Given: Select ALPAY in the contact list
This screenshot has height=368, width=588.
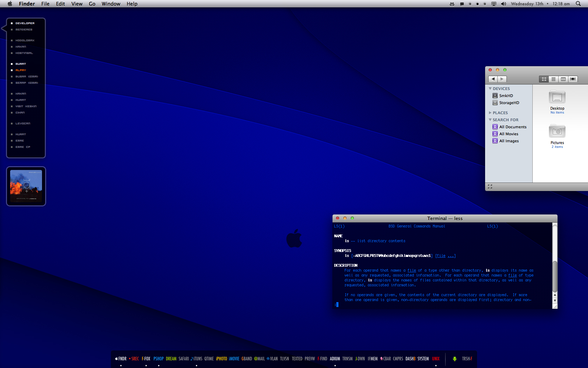Looking at the screenshot, I should point(21,70).
